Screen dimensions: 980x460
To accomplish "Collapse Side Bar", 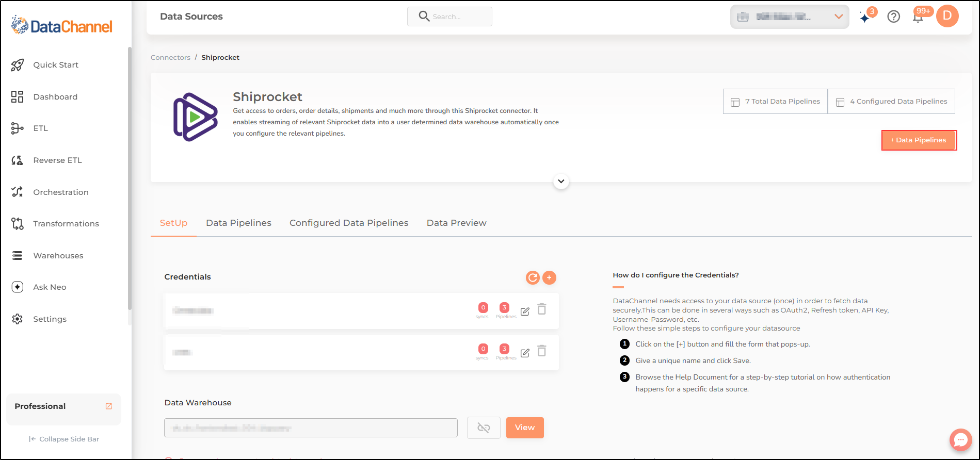I will tap(64, 439).
